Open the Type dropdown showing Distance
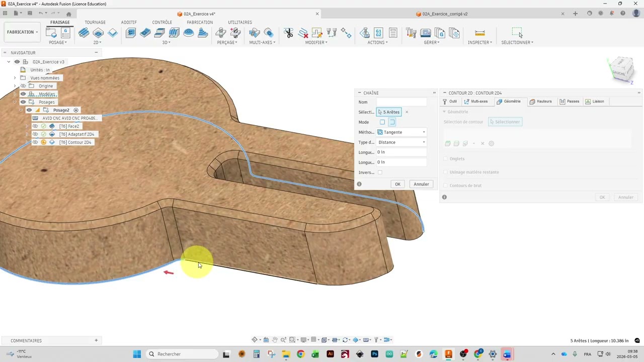The width and height of the screenshot is (644, 362). 401,142
